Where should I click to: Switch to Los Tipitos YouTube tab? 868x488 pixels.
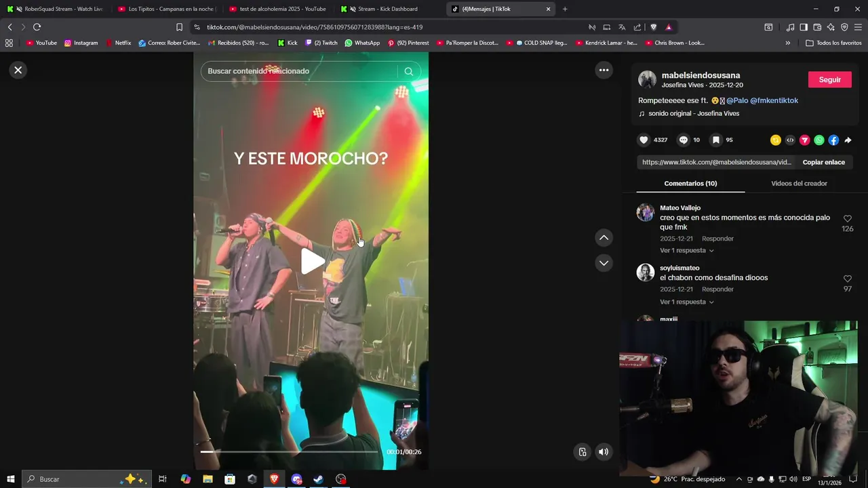coord(165,9)
